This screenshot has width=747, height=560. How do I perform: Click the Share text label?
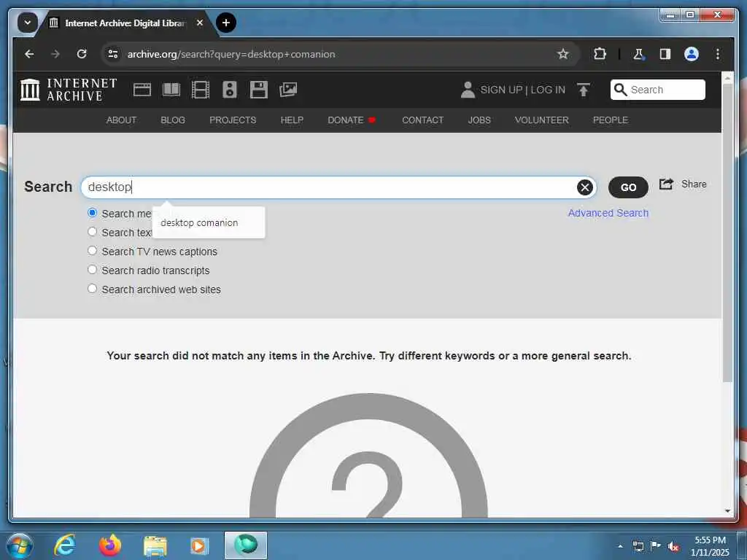[694, 184]
